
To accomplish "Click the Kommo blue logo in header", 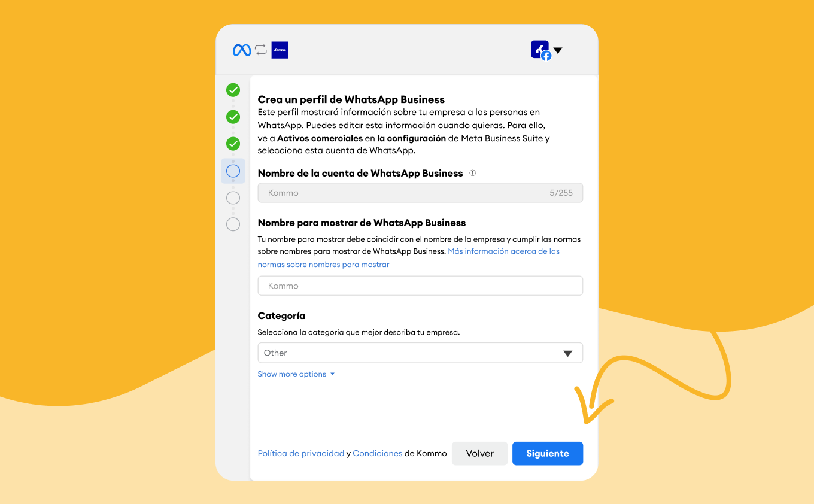I will pos(280,50).
